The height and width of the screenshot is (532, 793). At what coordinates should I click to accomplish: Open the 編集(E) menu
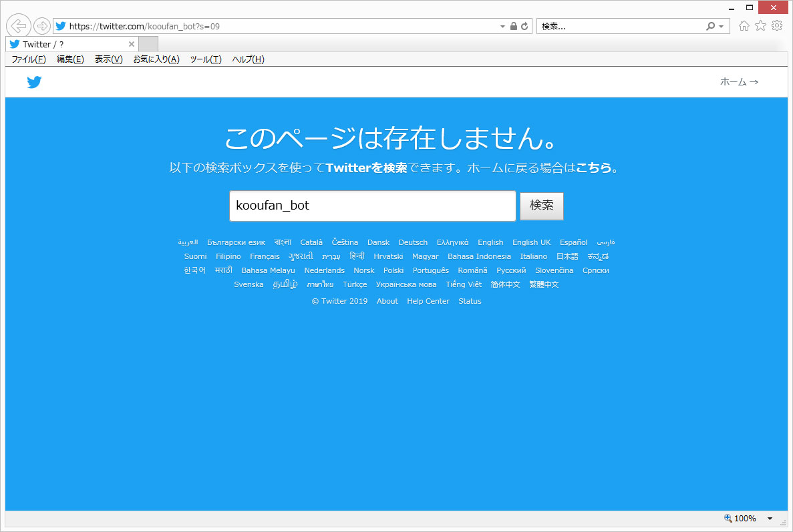pos(70,59)
